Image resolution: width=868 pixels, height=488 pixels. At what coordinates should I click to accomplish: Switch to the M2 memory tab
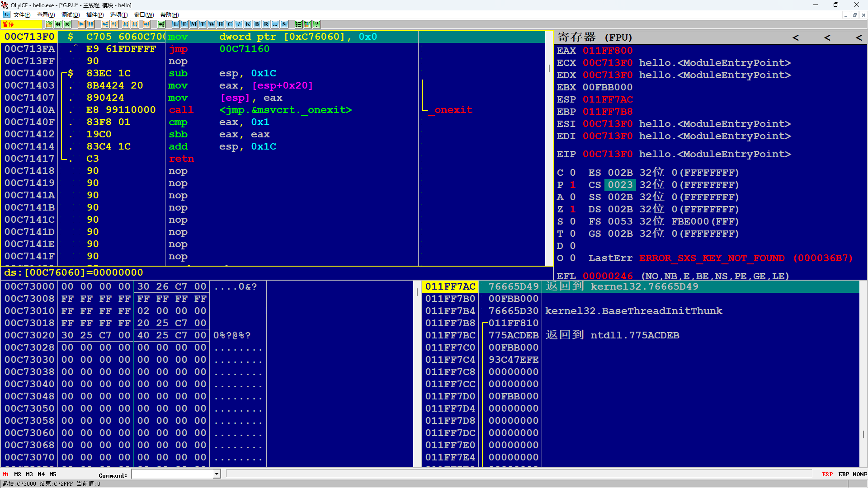pos(17,474)
